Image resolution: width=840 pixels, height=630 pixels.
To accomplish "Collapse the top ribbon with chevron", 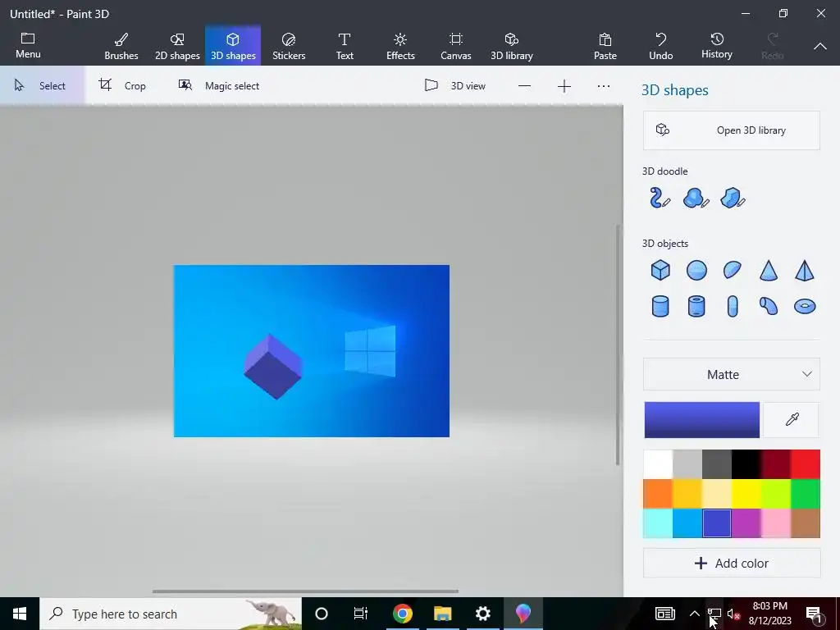I will point(820,46).
